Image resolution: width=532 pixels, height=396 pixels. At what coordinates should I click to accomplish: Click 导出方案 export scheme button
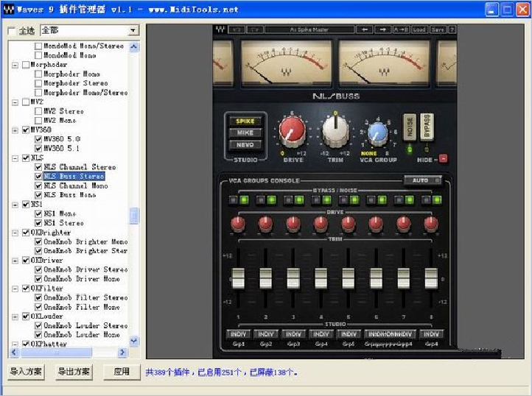pyautogui.click(x=74, y=372)
